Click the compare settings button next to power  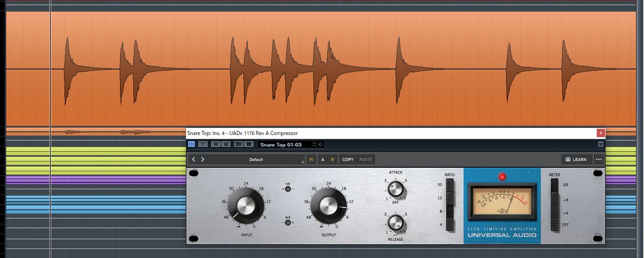click(203, 144)
